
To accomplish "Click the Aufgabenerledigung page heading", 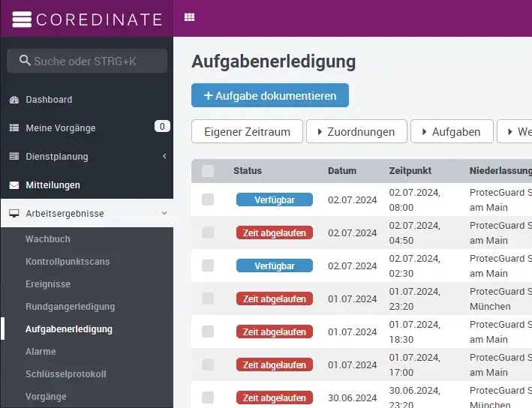I will tap(273, 62).
